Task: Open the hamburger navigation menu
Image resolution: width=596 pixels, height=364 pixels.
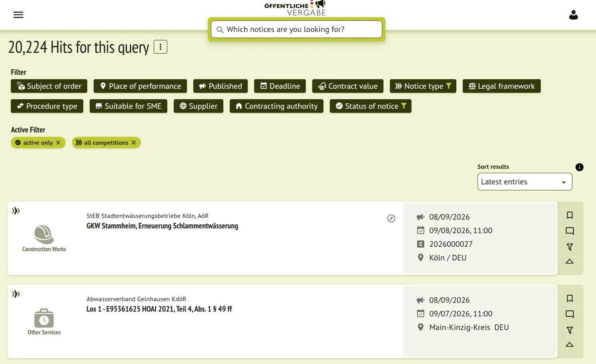Action: [x=18, y=15]
